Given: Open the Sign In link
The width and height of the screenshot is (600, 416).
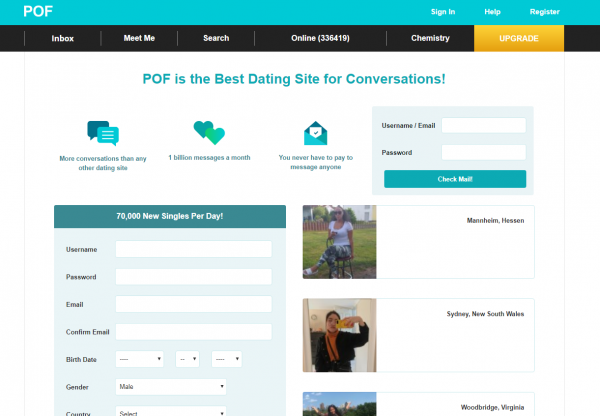Looking at the screenshot, I should (443, 12).
